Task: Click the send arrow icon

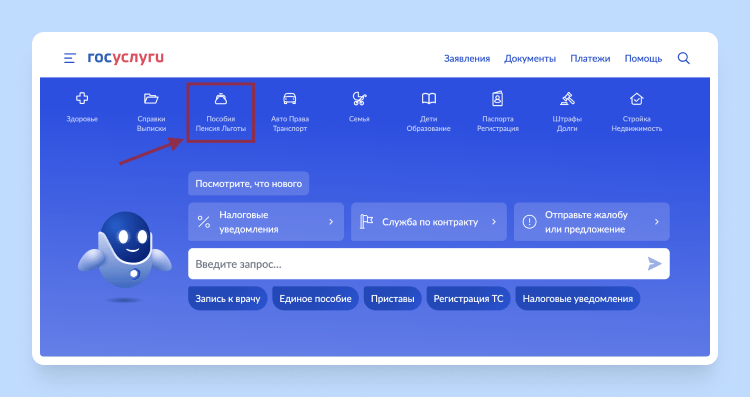Action: point(654,264)
